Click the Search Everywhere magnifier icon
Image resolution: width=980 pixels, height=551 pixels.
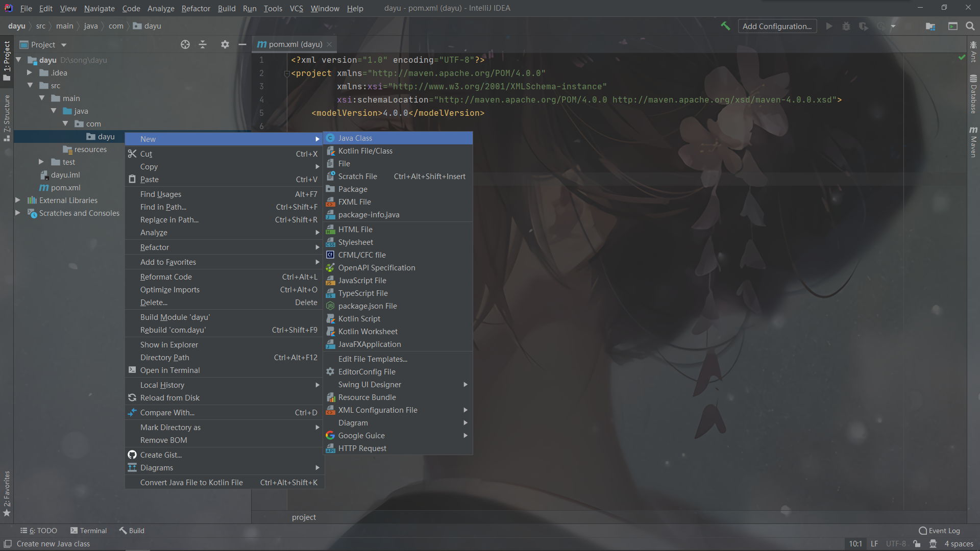pos(970,26)
